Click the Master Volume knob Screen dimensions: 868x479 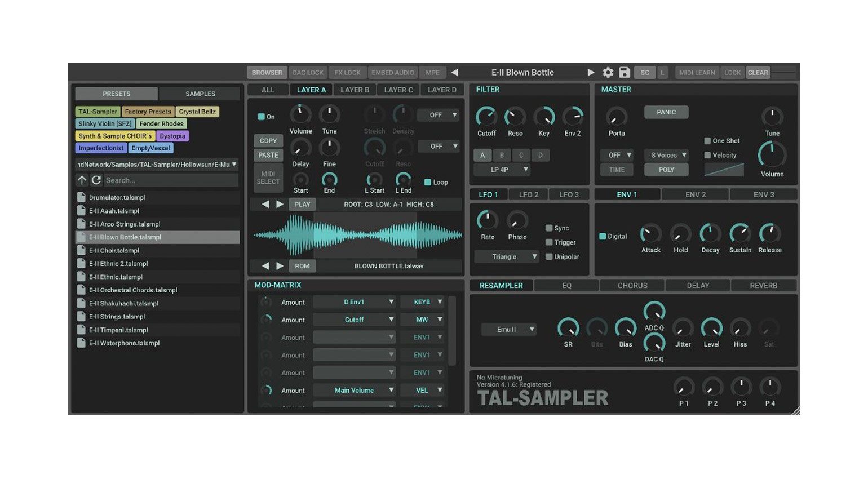pyautogui.click(x=772, y=154)
